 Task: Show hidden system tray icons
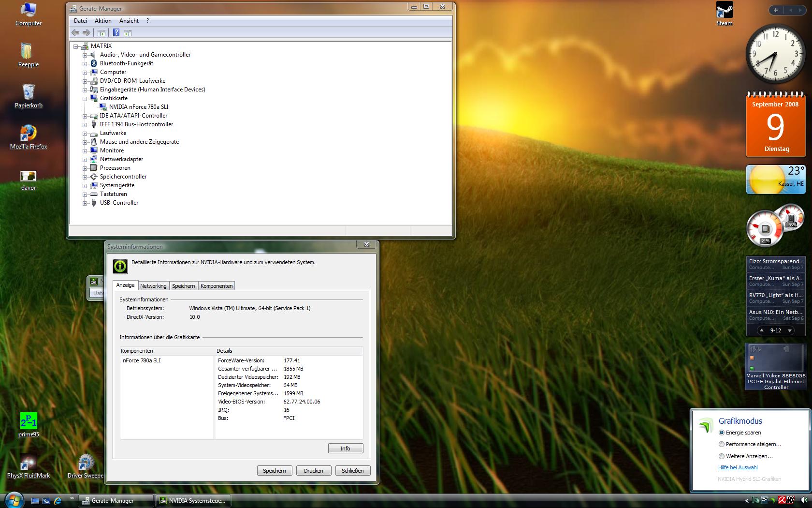(747, 501)
